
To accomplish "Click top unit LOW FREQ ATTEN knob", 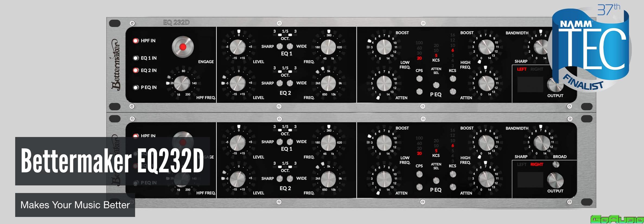I will (384, 83).
